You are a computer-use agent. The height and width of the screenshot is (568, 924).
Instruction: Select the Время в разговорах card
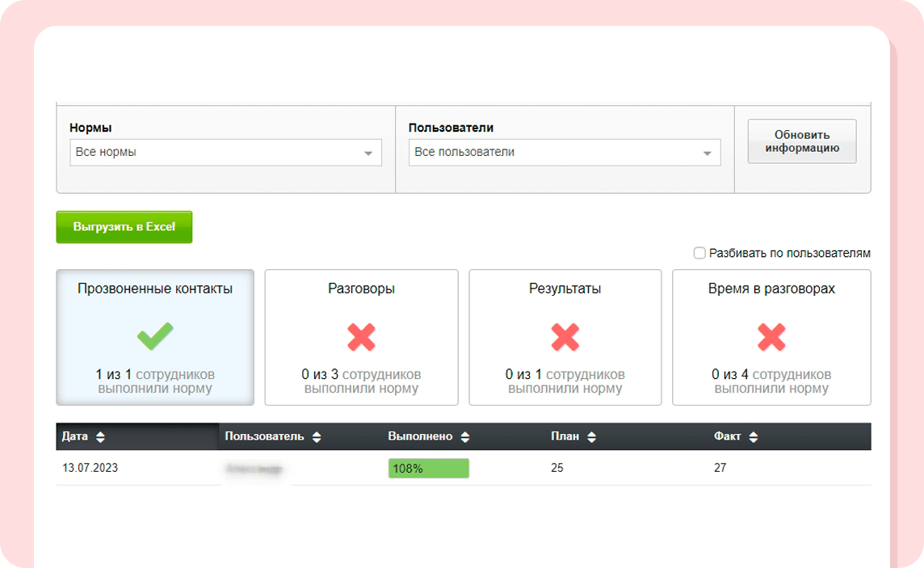771,337
